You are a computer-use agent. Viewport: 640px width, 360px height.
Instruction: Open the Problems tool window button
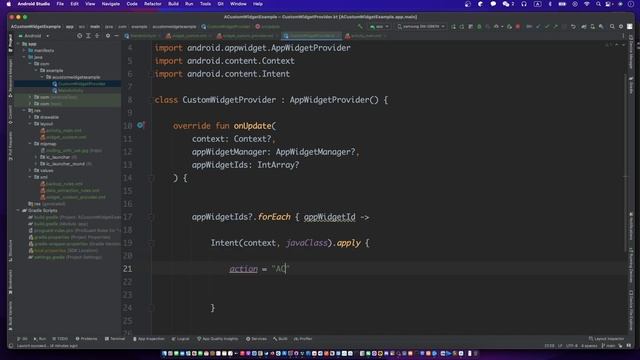coord(87,339)
